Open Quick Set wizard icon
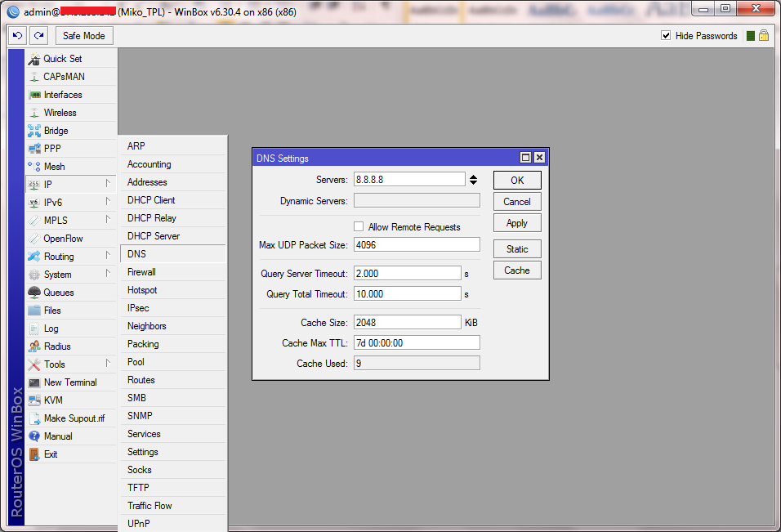This screenshot has width=781, height=532. click(x=33, y=59)
